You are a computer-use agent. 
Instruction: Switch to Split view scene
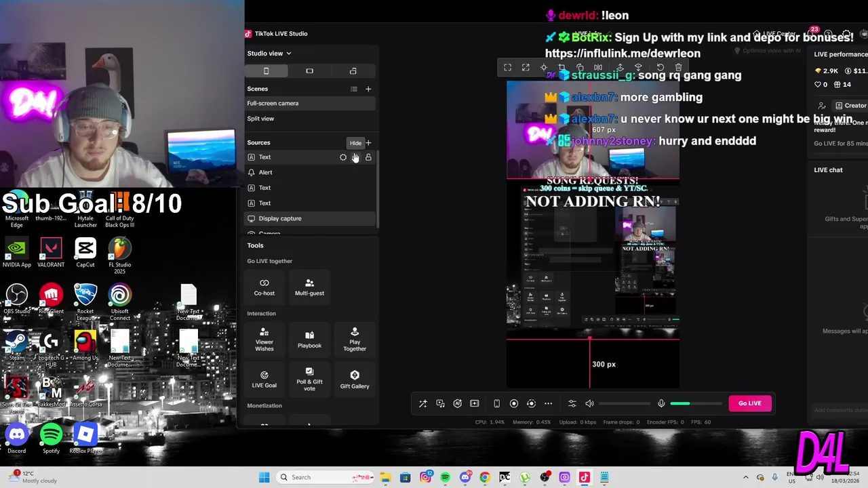click(x=310, y=119)
